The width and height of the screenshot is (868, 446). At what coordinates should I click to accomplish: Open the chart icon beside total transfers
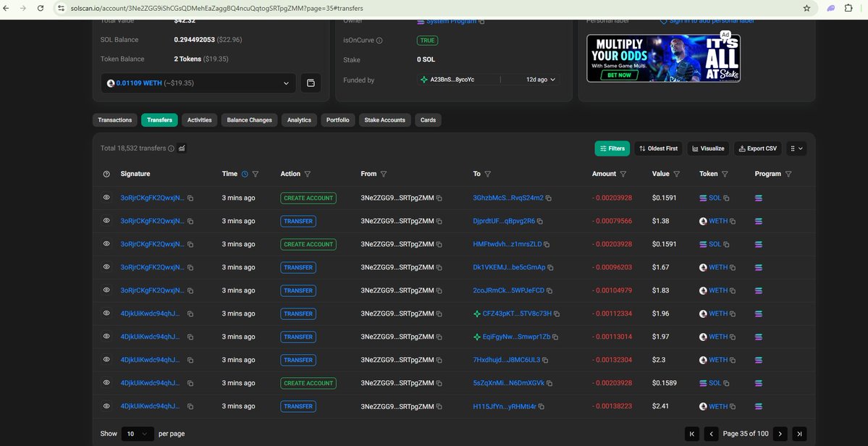[182, 148]
